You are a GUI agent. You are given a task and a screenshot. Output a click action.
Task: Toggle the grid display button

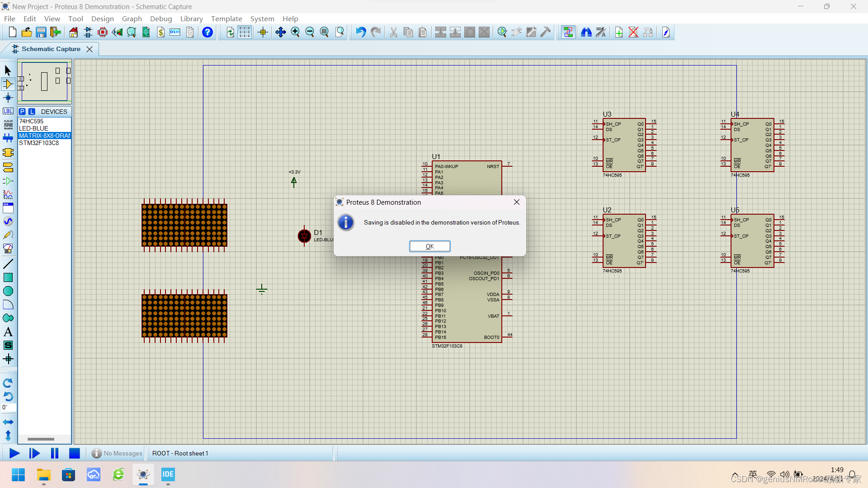click(245, 32)
